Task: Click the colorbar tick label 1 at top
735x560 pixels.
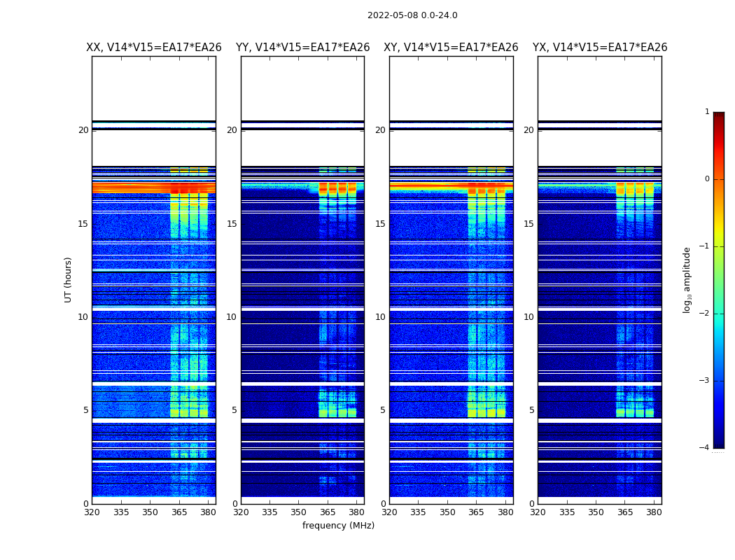Action: point(707,112)
